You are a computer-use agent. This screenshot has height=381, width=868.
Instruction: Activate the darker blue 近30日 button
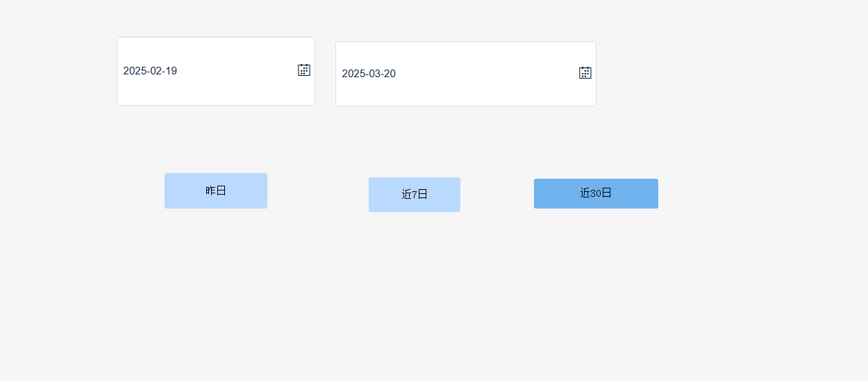pyautogui.click(x=596, y=193)
